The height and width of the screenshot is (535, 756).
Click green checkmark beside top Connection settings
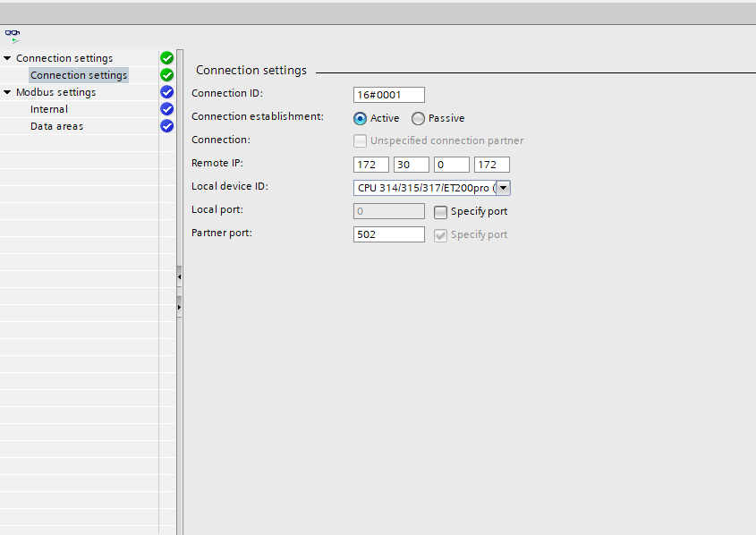(x=166, y=58)
